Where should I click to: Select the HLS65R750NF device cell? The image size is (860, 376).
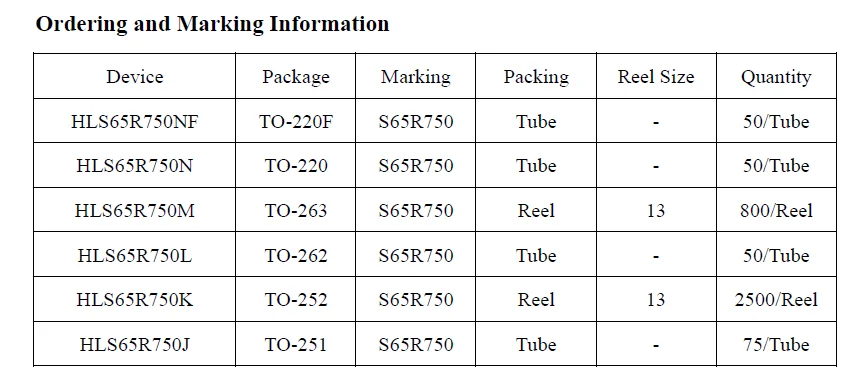[134, 121]
